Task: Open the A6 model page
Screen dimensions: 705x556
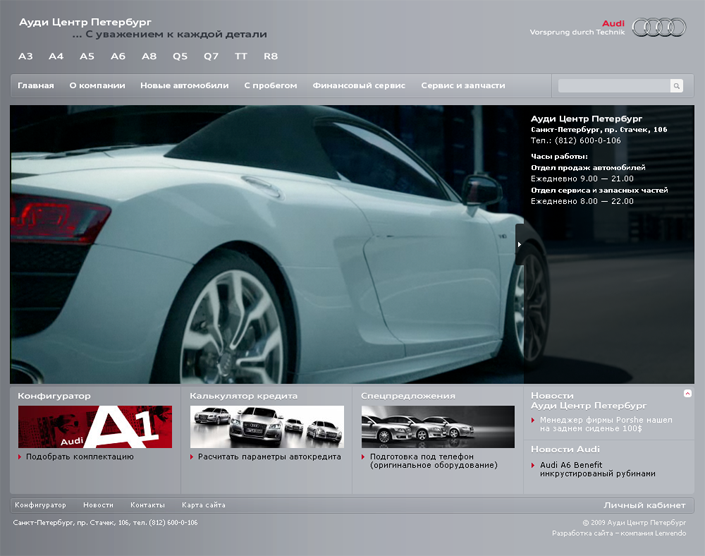Action: [118, 56]
